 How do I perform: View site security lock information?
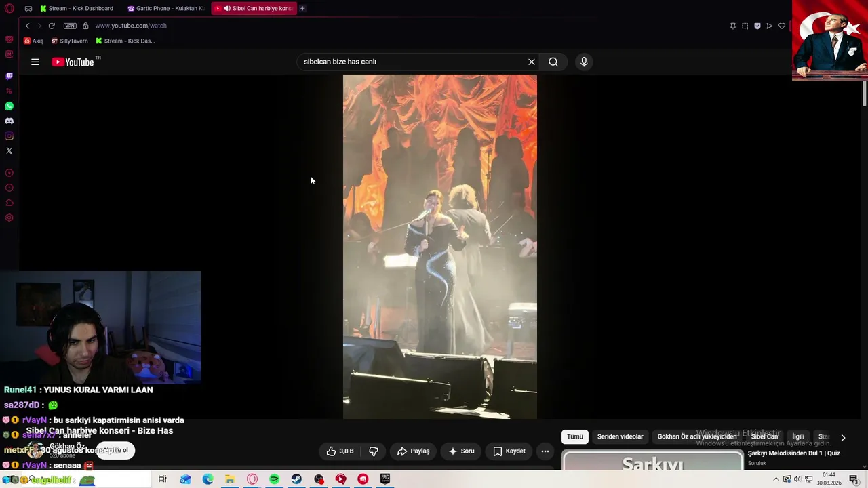pyautogui.click(x=85, y=26)
